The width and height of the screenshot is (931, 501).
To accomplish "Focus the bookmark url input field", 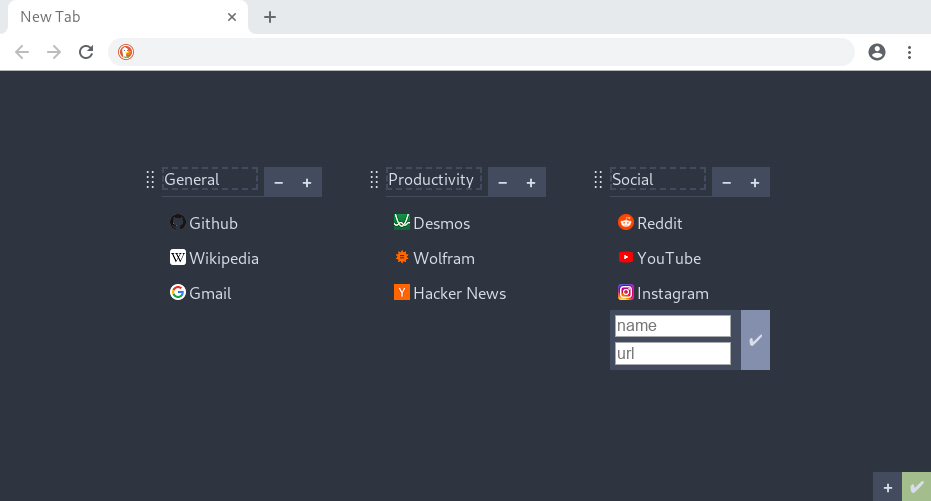I will click(x=673, y=354).
